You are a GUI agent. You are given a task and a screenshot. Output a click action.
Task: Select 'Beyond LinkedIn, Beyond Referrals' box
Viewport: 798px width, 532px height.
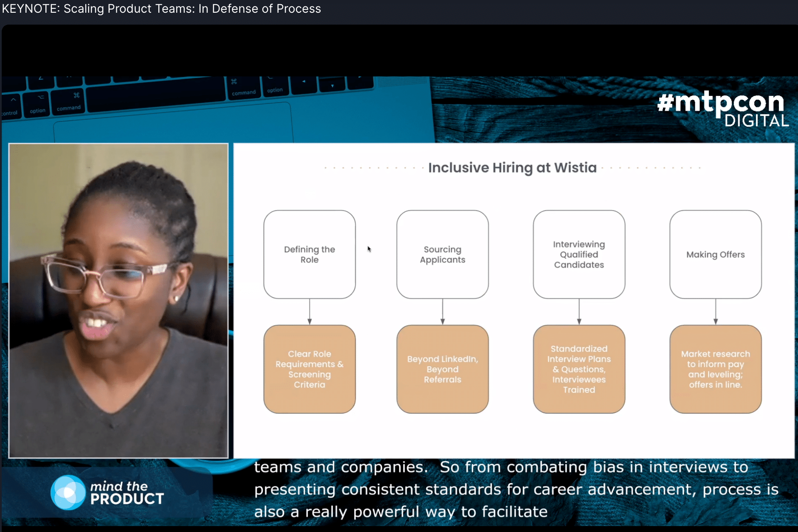coord(442,369)
